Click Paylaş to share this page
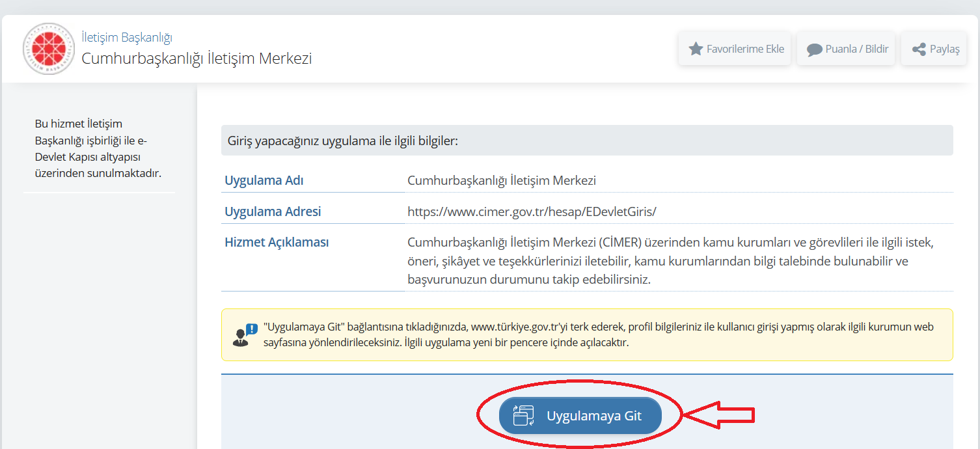 pos(934,48)
